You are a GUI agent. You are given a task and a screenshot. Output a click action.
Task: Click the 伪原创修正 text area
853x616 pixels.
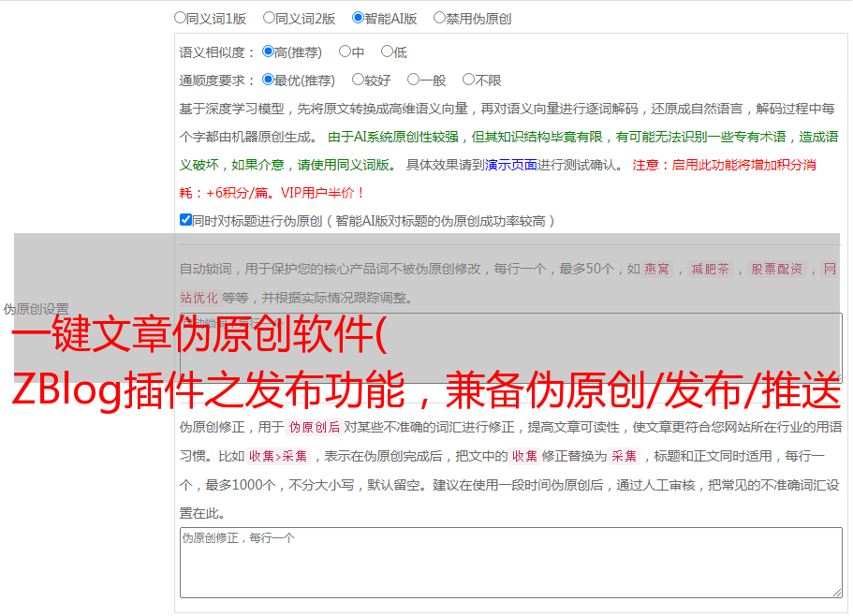tap(511, 563)
